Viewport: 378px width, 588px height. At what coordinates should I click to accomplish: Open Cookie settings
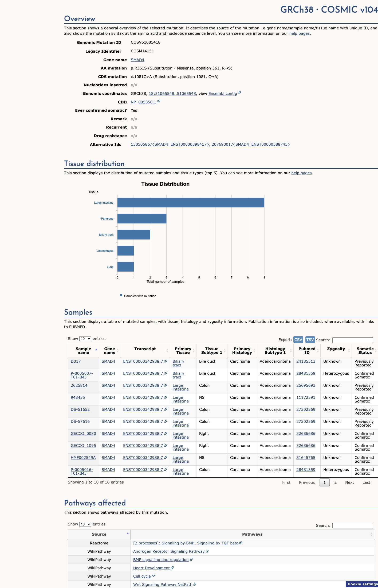(x=362, y=584)
